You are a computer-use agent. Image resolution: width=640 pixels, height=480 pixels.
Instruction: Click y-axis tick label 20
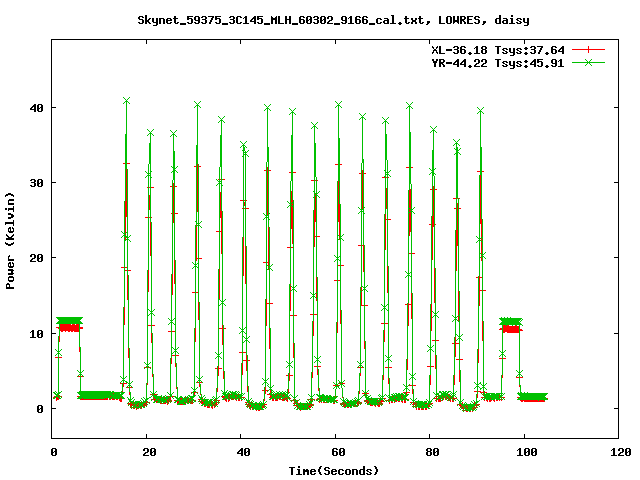click(37, 258)
